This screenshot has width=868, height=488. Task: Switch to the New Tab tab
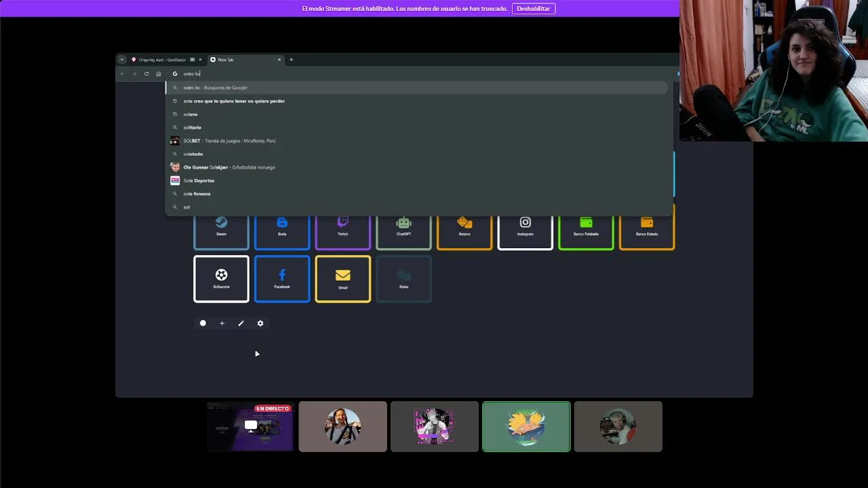pos(245,60)
